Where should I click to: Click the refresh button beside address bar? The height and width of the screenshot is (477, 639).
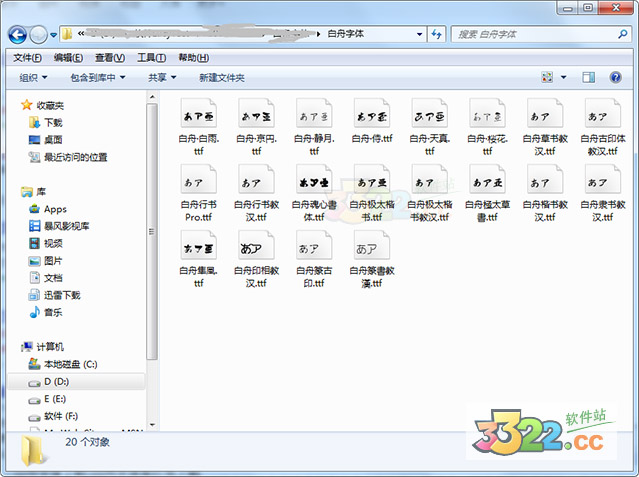tap(436, 34)
